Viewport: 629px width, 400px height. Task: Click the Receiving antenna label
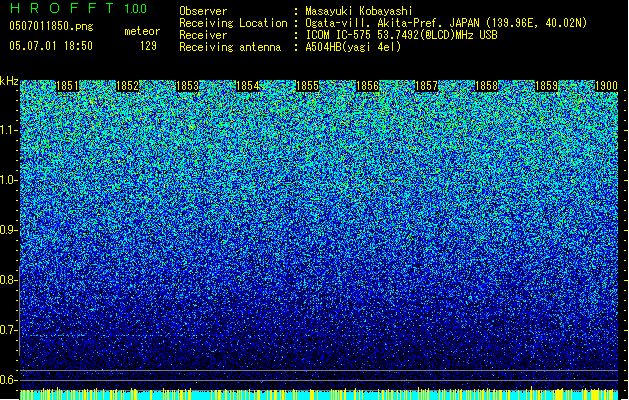(230, 47)
